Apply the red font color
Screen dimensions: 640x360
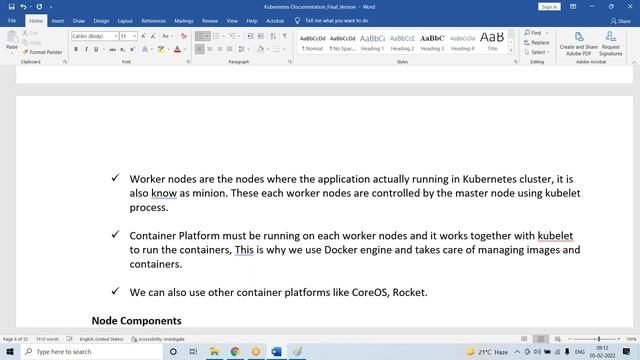[x=177, y=49]
